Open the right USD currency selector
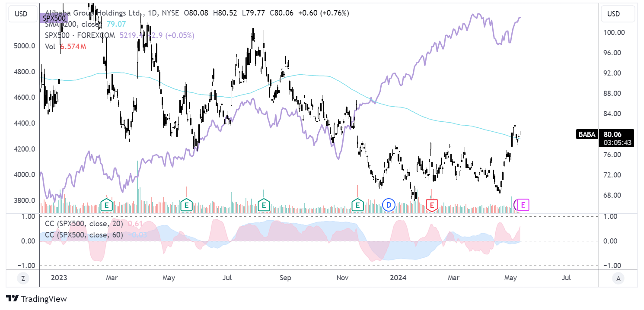The height and width of the screenshot is (310, 644). click(x=618, y=14)
